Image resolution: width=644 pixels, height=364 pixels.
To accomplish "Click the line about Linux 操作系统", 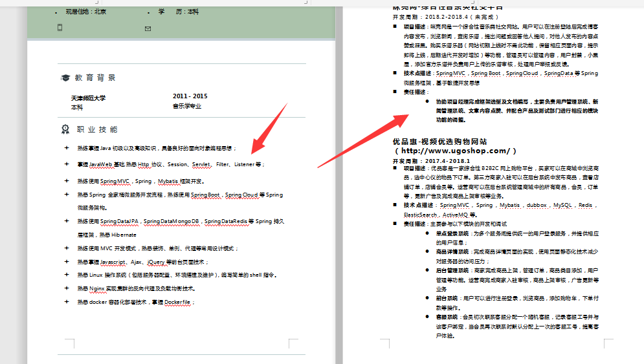I will pyautogui.click(x=177, y=275).
